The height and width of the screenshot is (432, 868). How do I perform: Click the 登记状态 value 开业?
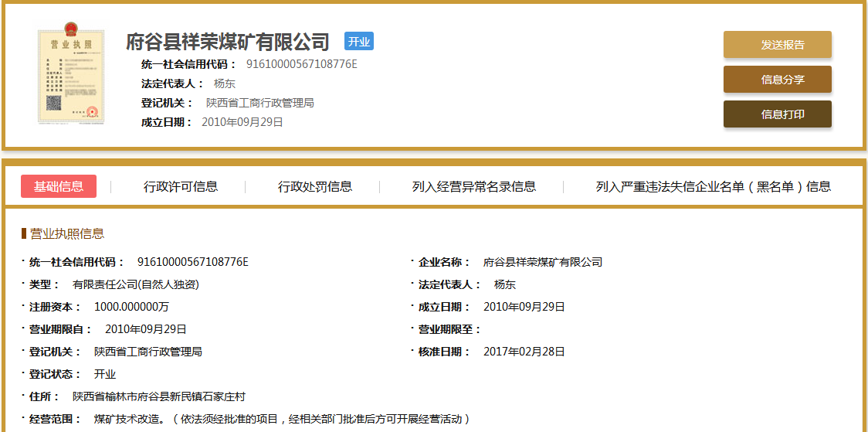(x=105, y=374)
